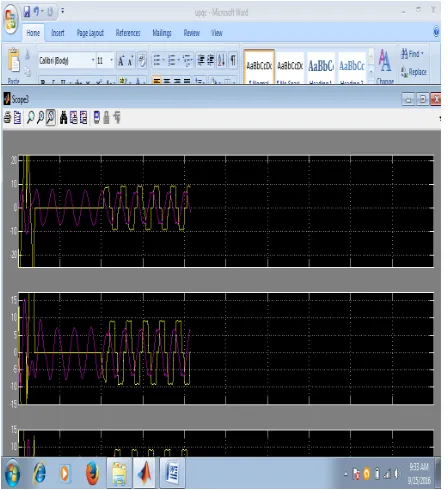Click the Bullets list icon

tap(157, 61)
